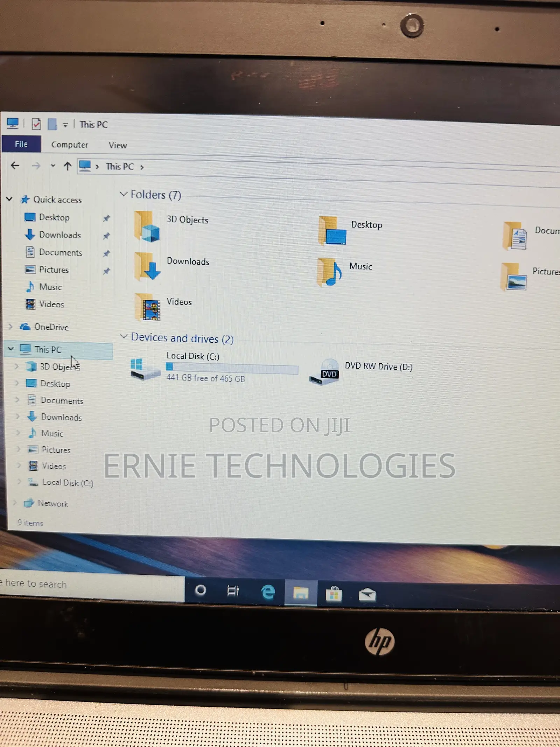Expand the Network tree node
The image size is (560, 747).
coord(15,502)
